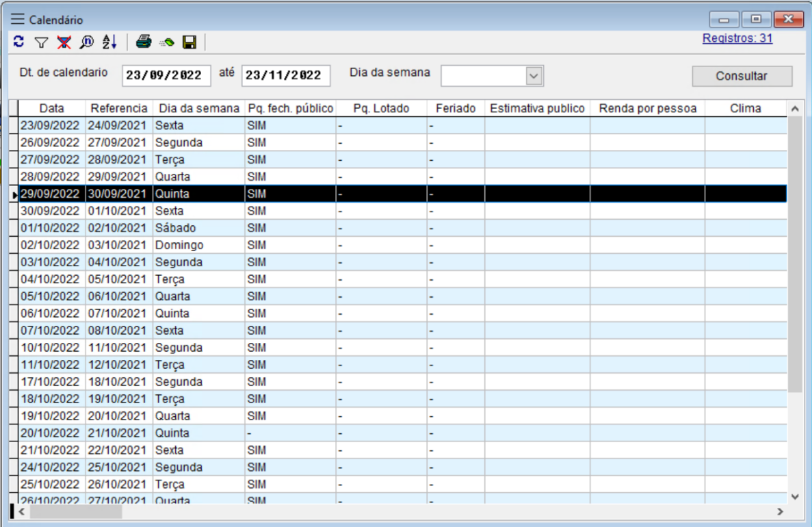Click the até date field
The height and width of the screenshot is (527, 812).
coord(285,75)
